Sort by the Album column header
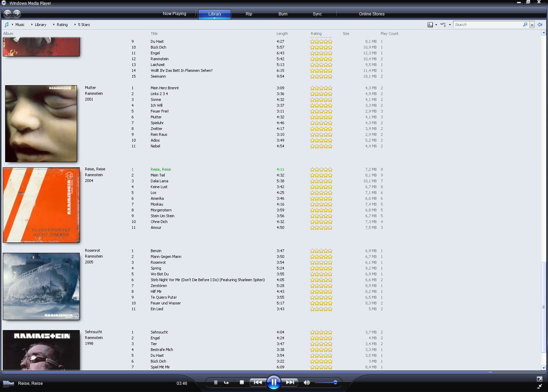 click(x=8, y=34)
